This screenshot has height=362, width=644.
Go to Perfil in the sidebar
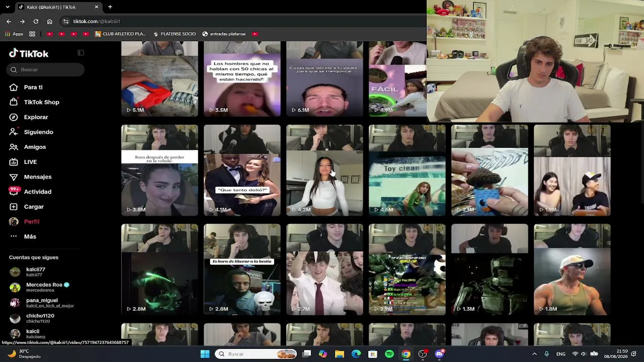coord(25,222)
